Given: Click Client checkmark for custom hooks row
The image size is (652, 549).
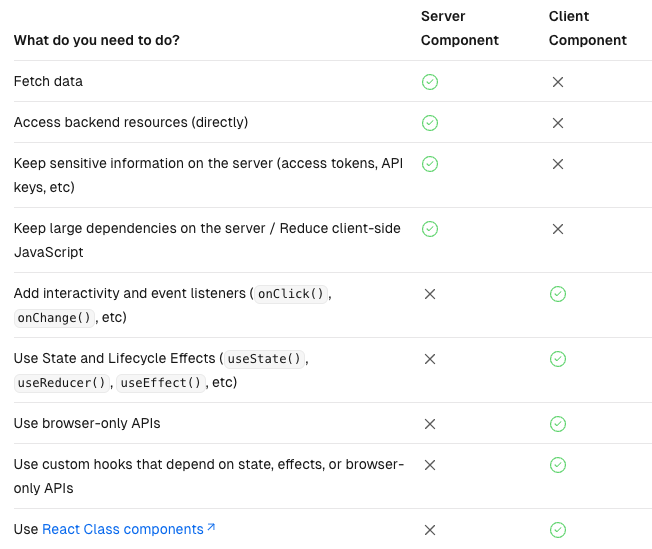Looking at the screenshot, I should click(558, 465).
